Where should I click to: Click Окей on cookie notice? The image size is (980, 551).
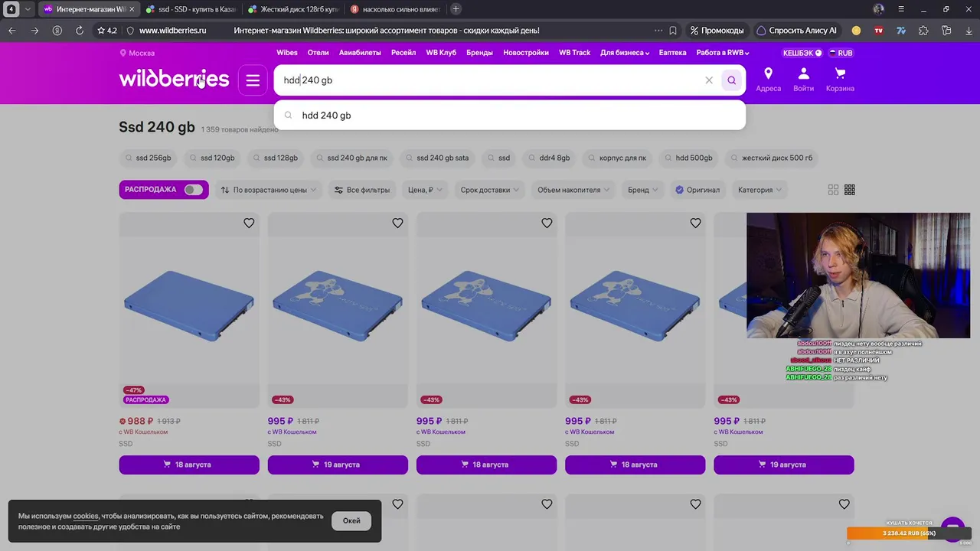click(351, 521)
